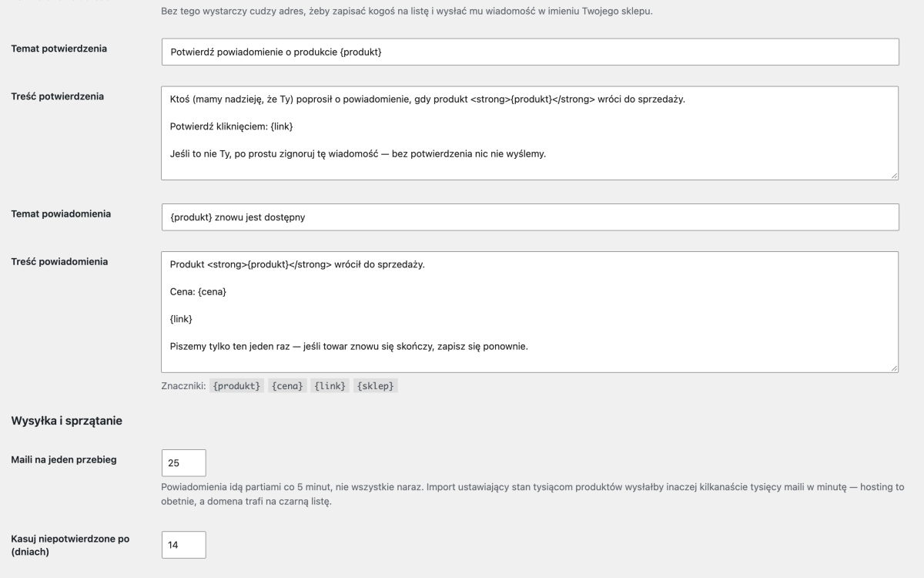Viewport: 924px width, 578px height.
Task: Place cursor on the "Potwierdź kliknięciem: {link}" line
Action: [232, 126]
